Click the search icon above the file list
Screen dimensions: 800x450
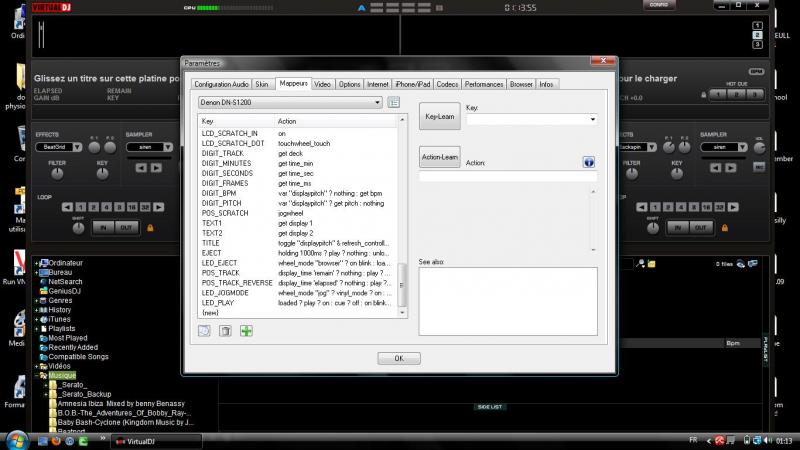click(x=641, y=264)
